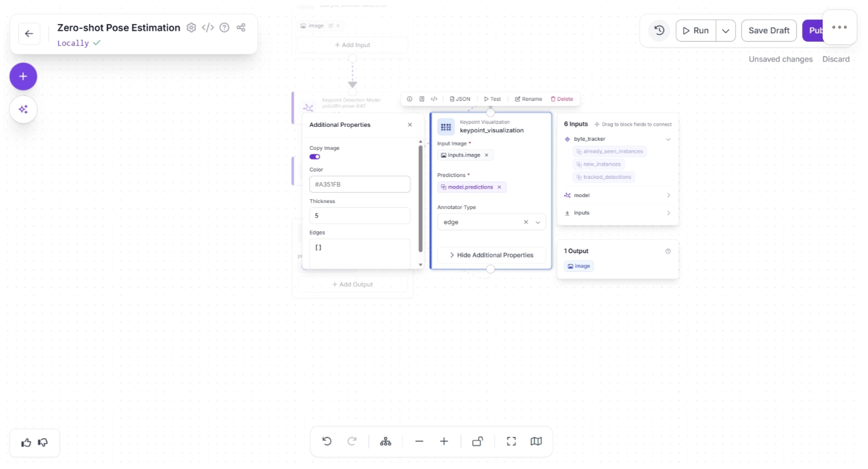Viewport: 868px width, 469px height.
Task: Click Hide Additional Properties button
Action: click(491, 255)
